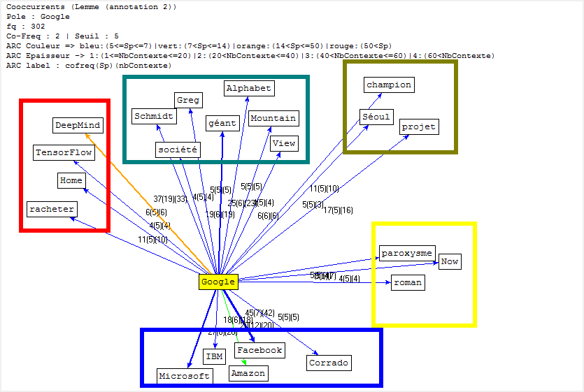This screenshot has height=392, width=584.
Task: Select the Now node
Action: point(450,262)
